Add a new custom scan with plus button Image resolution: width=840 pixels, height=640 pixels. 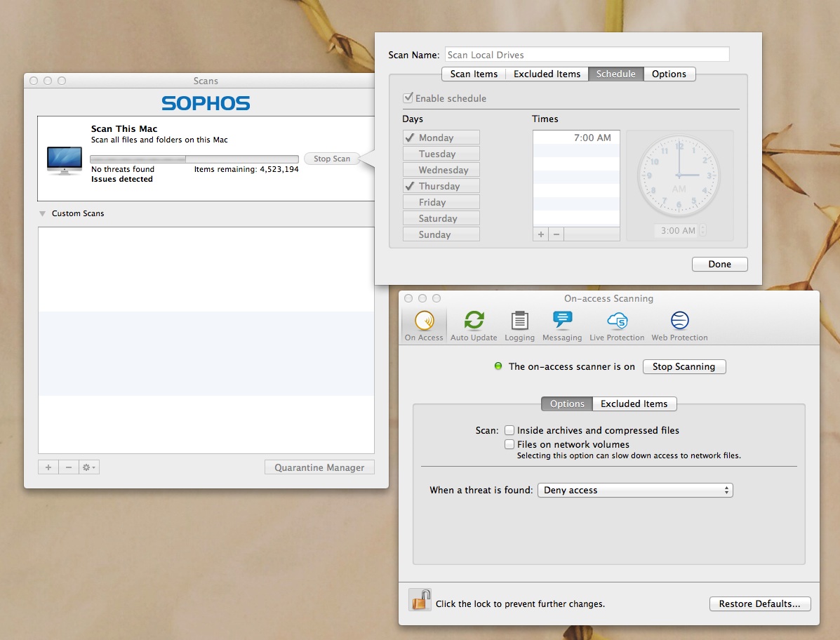(x=48, y=467)
